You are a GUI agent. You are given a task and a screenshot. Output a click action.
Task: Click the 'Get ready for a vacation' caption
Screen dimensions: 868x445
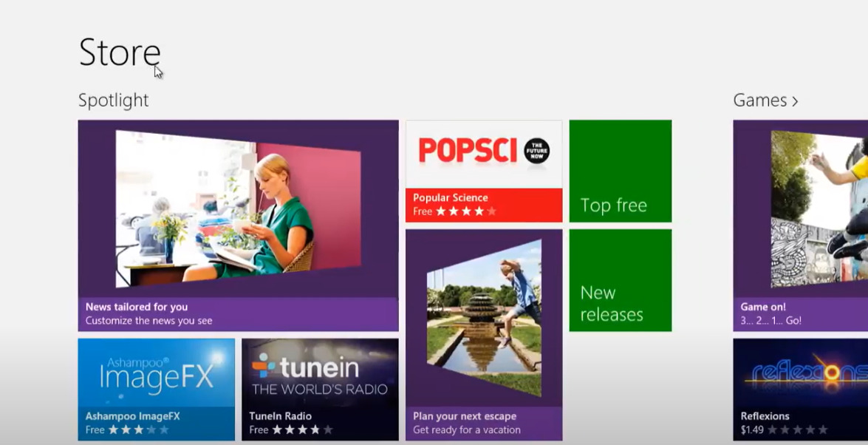click(x=467, y=429)
